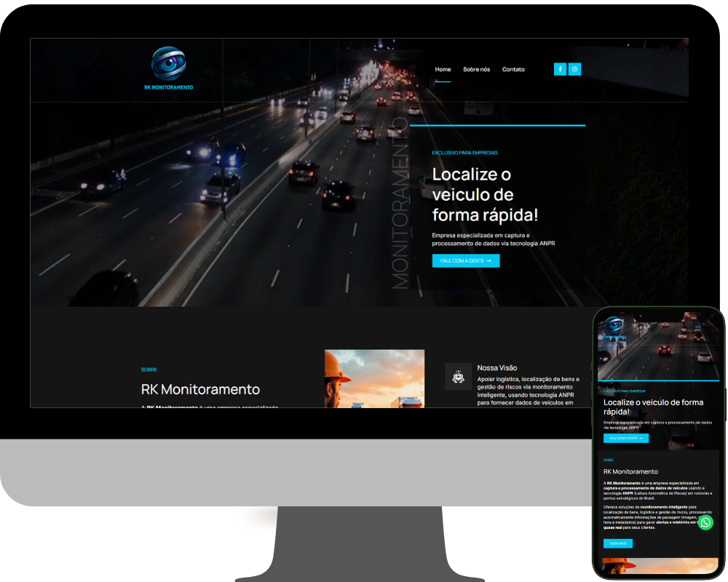
Task: Tap the RK Monitoramento heading on phone
Action: pos(630,471)
